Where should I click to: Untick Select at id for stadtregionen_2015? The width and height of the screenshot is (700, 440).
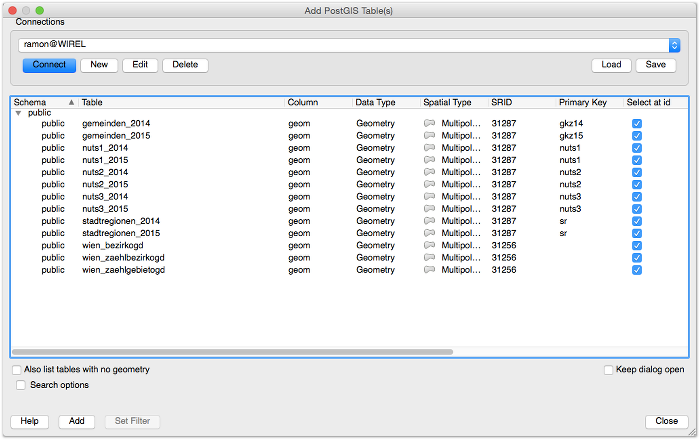(x=637, y=233)
